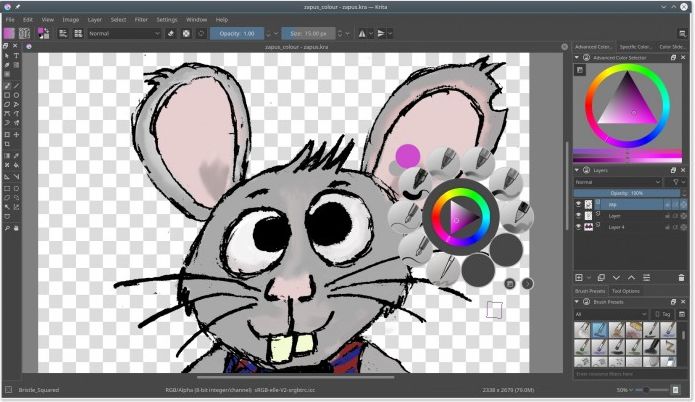Toggle preserve alpha button
Image resolution: width=695 pixels, height=402 pixels.
click(x=186, y=34)
